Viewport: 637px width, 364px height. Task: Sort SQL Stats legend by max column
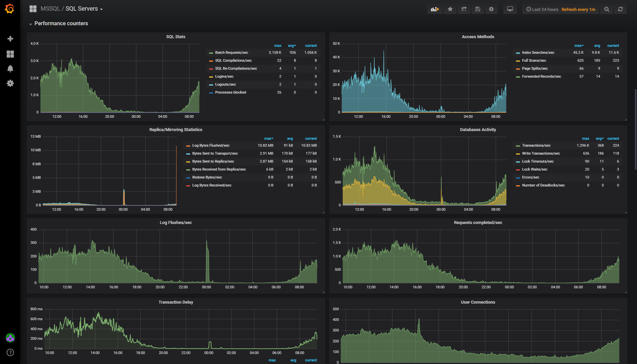click(x=278, y=46)
